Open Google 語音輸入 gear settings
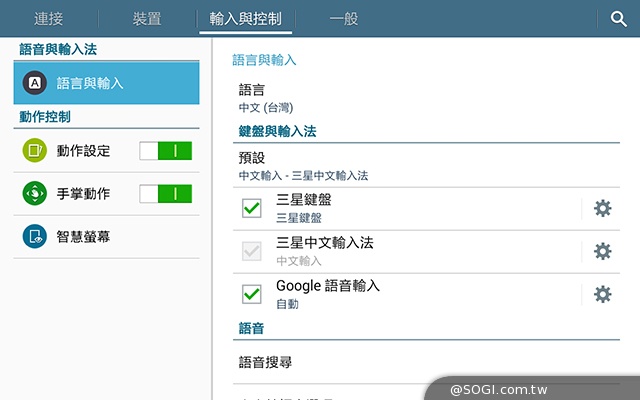The image size is (640, 400). pyautogui.click(x=602, y=294)
